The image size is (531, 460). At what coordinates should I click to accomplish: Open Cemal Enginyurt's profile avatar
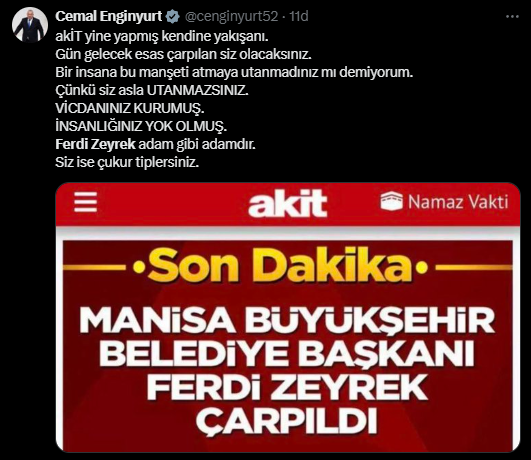pos(29,25)
